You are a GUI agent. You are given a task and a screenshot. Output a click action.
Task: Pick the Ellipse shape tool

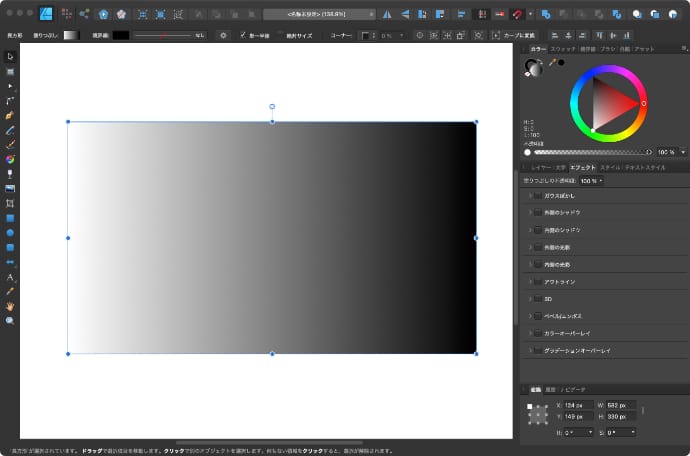(10, 232)
